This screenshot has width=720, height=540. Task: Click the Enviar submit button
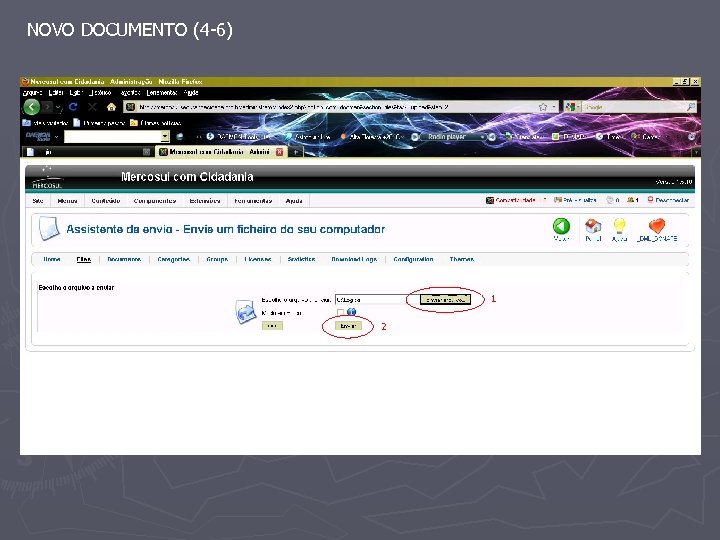(x=348, y=326)
